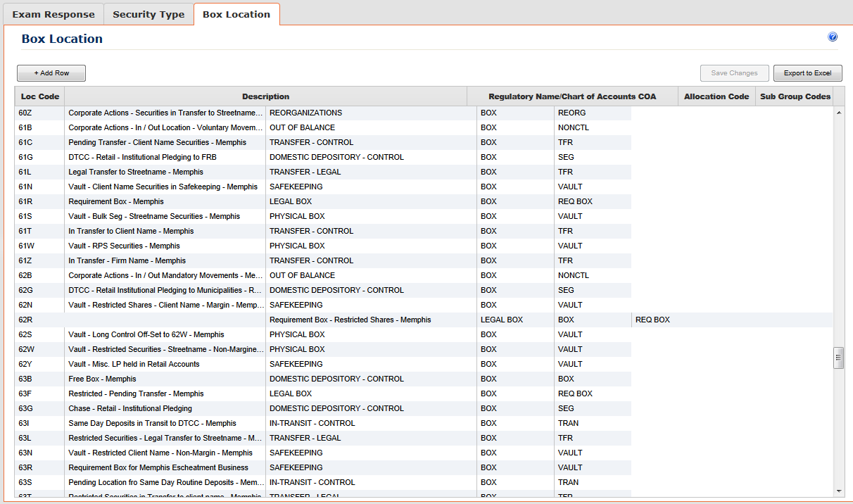Viewport: 853px width, 504px height.
Task: Sort by Loc Code column header
Action: point(40,96)
